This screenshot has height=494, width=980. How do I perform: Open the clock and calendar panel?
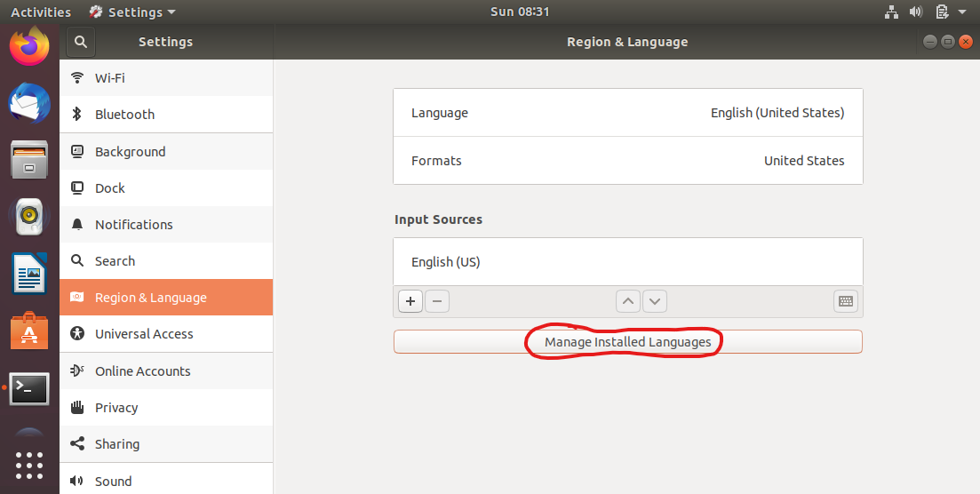pos(520,12)
